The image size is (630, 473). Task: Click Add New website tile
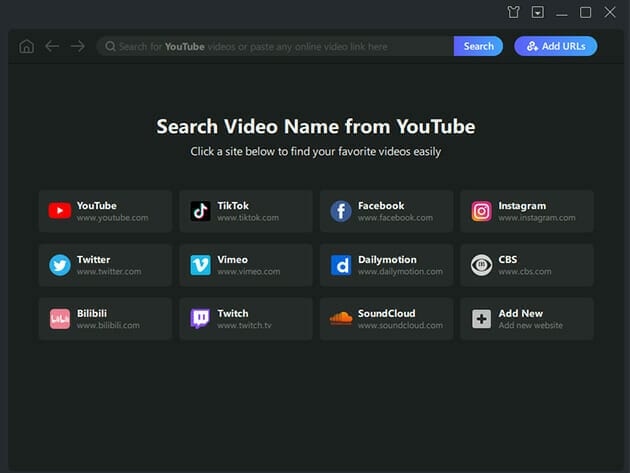(x=527, y=319)
